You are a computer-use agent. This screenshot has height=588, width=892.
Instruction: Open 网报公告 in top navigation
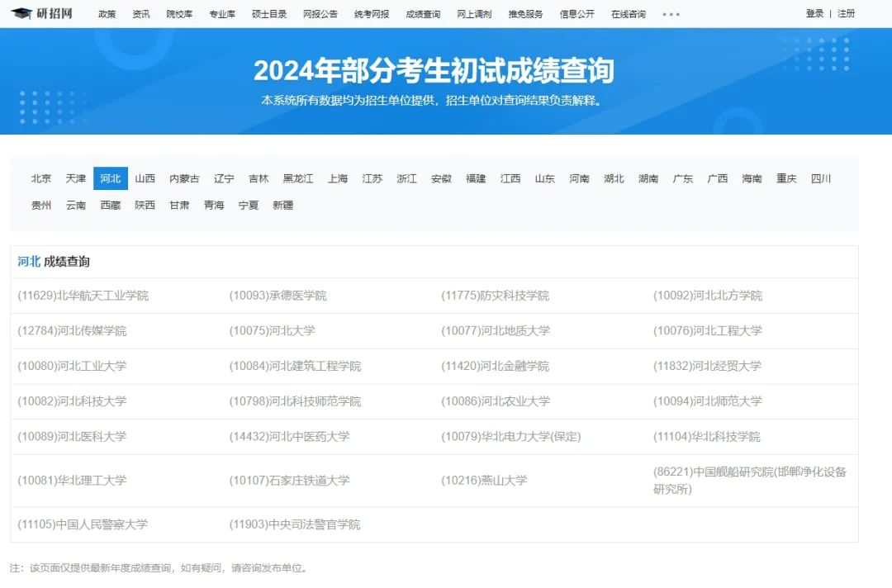tap(320, 14)
